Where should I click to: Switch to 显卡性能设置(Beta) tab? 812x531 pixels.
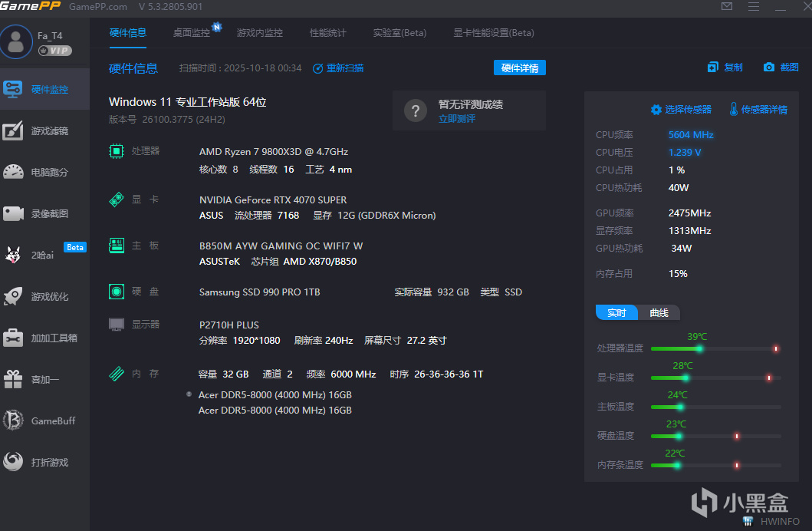click(494, 33)
